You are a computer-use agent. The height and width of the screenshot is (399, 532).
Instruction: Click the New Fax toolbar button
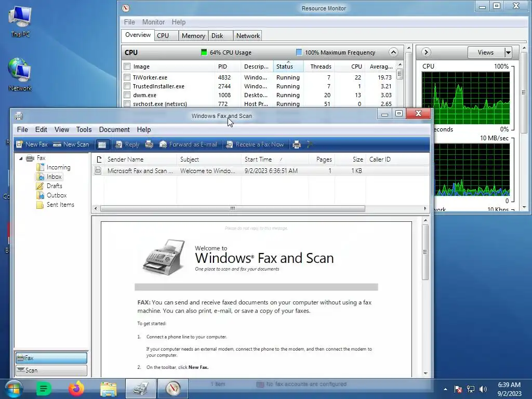(x=32, y=144)
